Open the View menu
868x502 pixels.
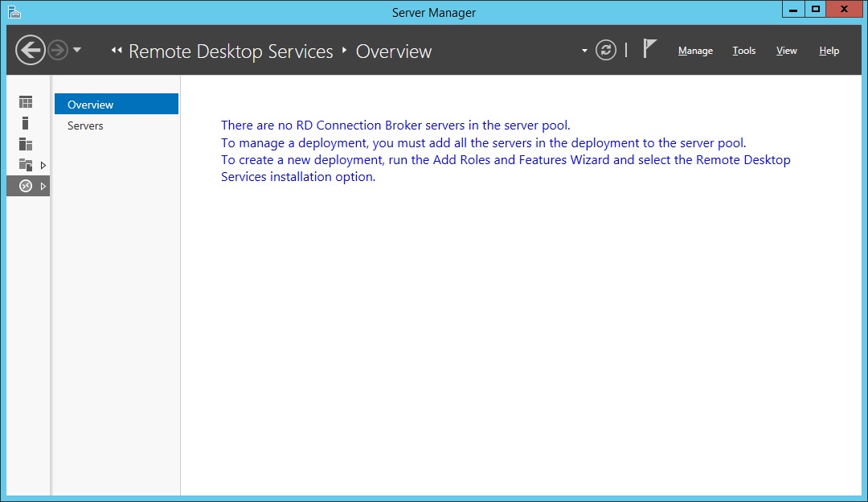click(x=786, y=51)
